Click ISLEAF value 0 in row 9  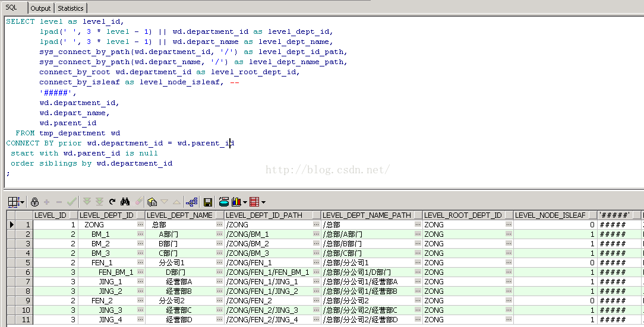coord(554,301)
